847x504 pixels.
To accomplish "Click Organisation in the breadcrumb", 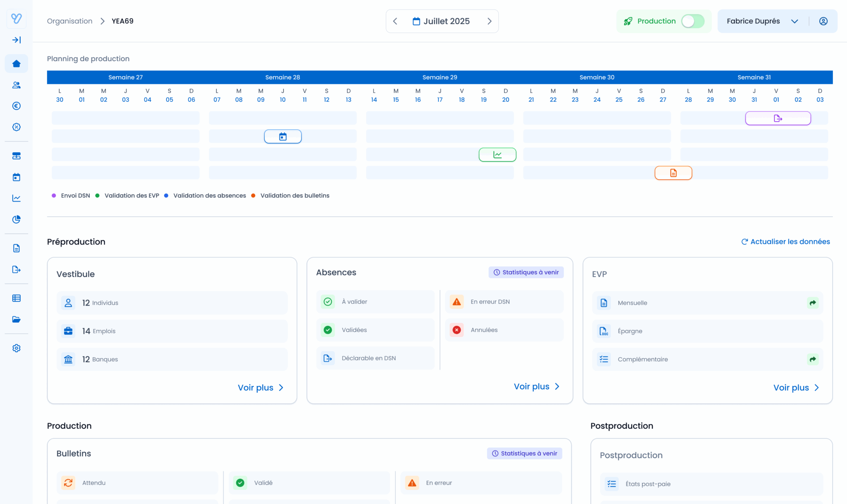I will tap(69, 21).
